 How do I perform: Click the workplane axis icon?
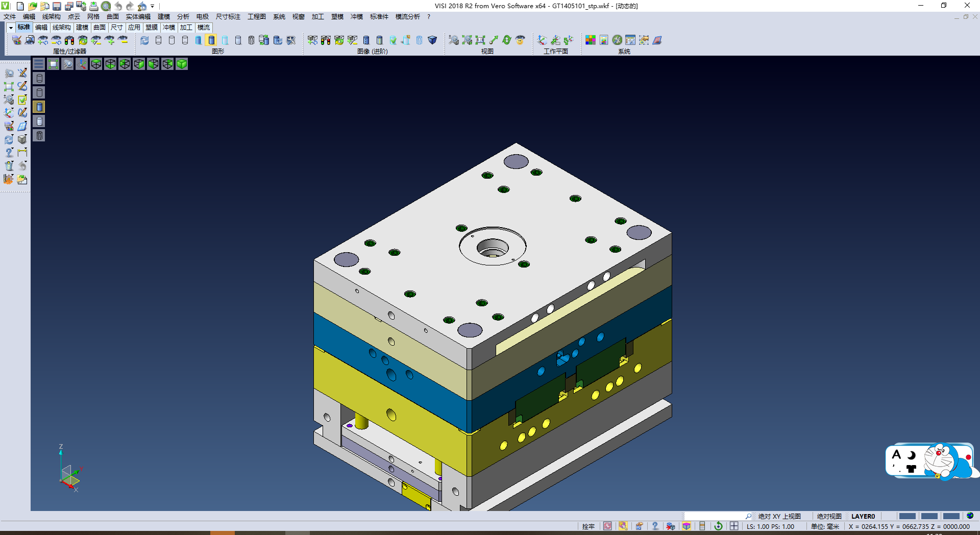[x=542, y=40]
